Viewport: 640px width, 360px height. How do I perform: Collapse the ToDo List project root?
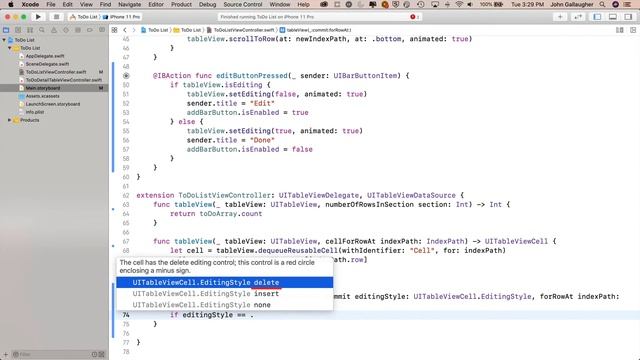[4, 40]
